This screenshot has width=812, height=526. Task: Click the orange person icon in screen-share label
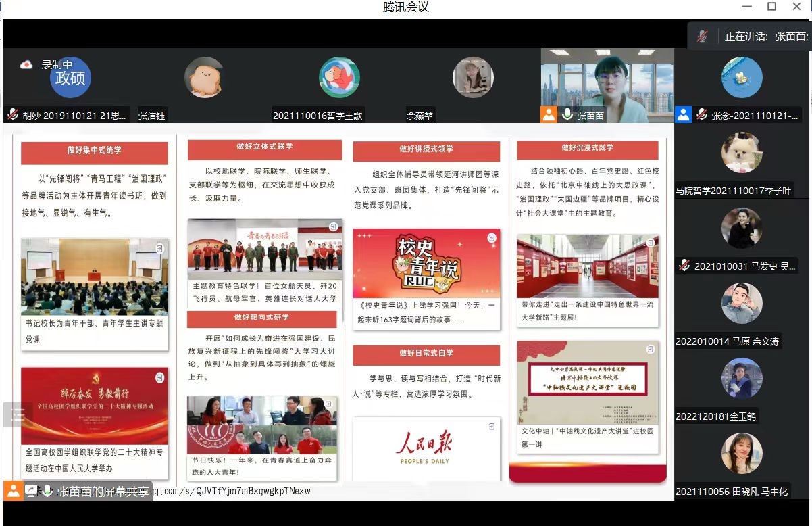tap(13, 491)
